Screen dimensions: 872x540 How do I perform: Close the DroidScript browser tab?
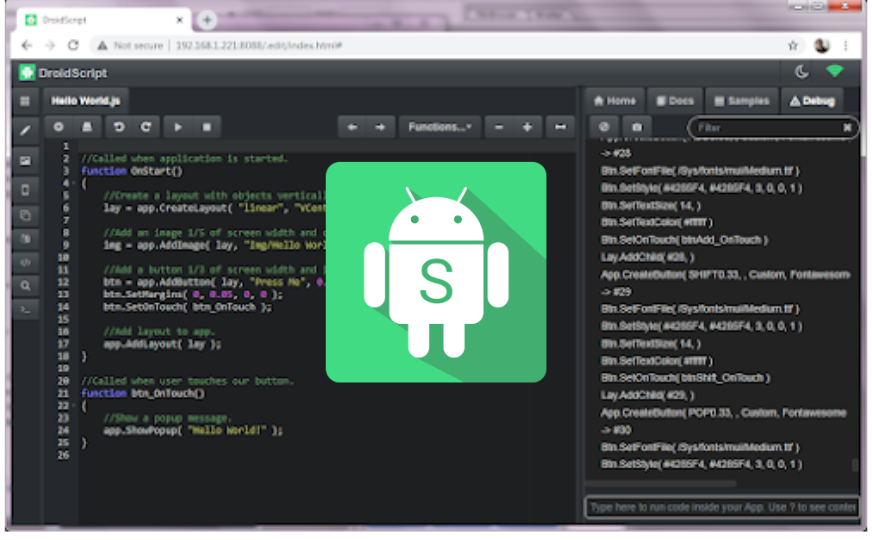pos(180,20)
